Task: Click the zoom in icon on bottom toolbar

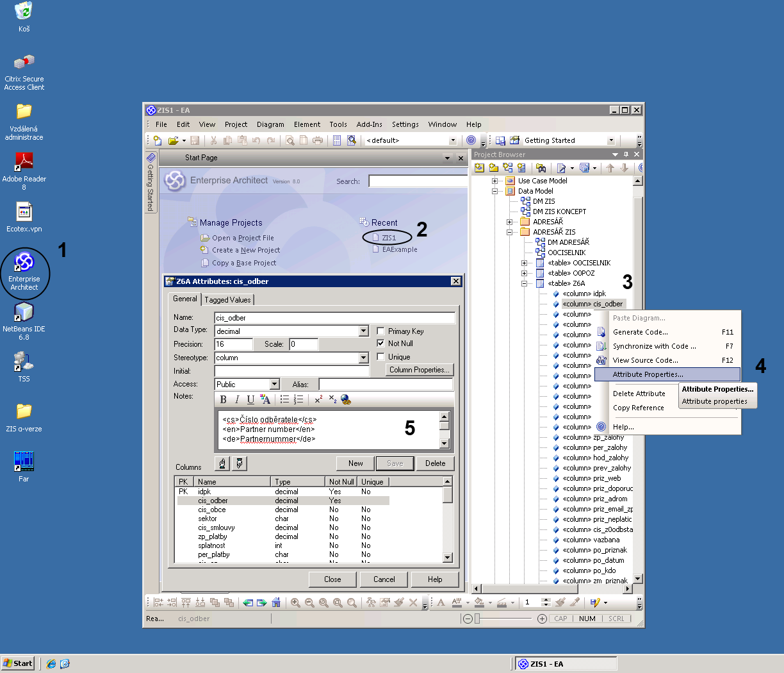Action: [x=295, y=602]
